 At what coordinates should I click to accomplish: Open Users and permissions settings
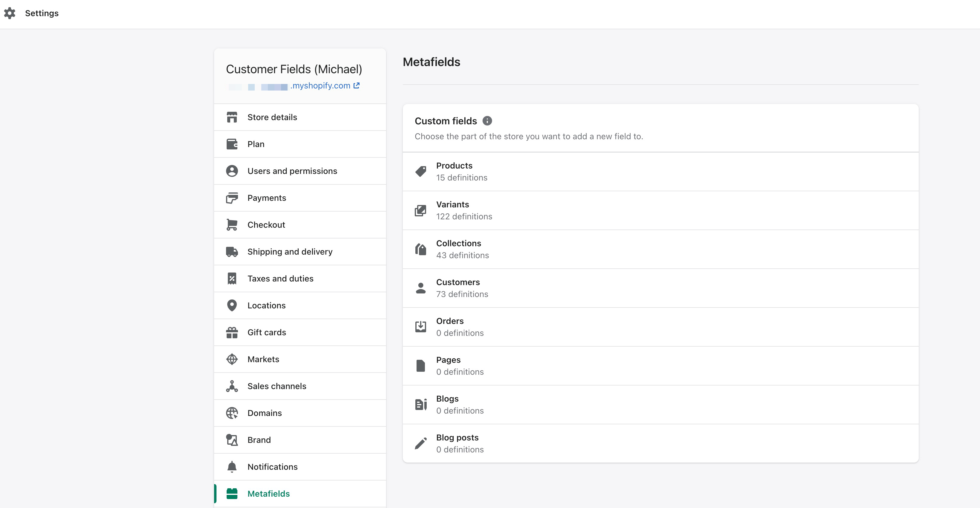[x=300, y=171]
